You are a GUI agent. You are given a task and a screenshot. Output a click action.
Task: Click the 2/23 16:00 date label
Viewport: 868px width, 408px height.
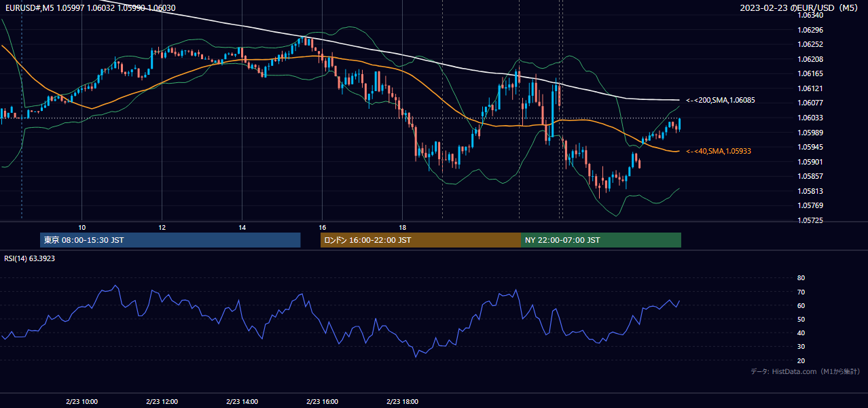pyautogui.click(x=322, y=401)
